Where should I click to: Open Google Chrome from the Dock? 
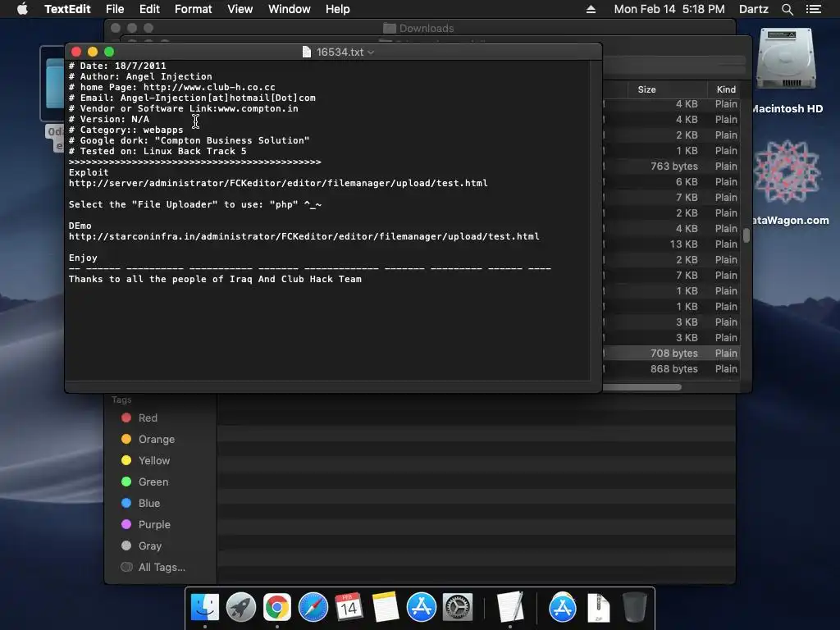point(277,608)
